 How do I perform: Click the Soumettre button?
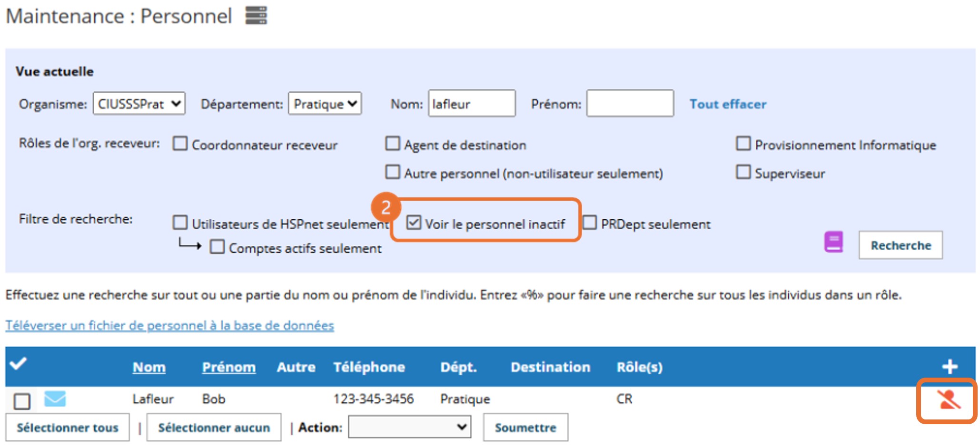point(525,428)
